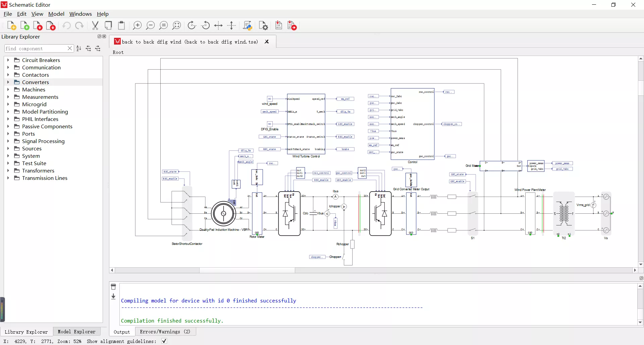Flip selection vertically
The height and width of the screenshot is (345, 644).
(x=231, y=26)
